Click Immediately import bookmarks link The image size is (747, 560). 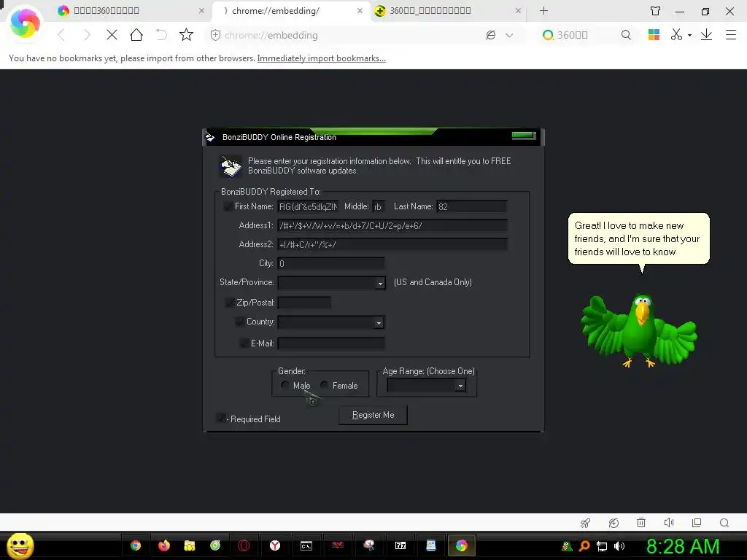[x=321, y=58]
